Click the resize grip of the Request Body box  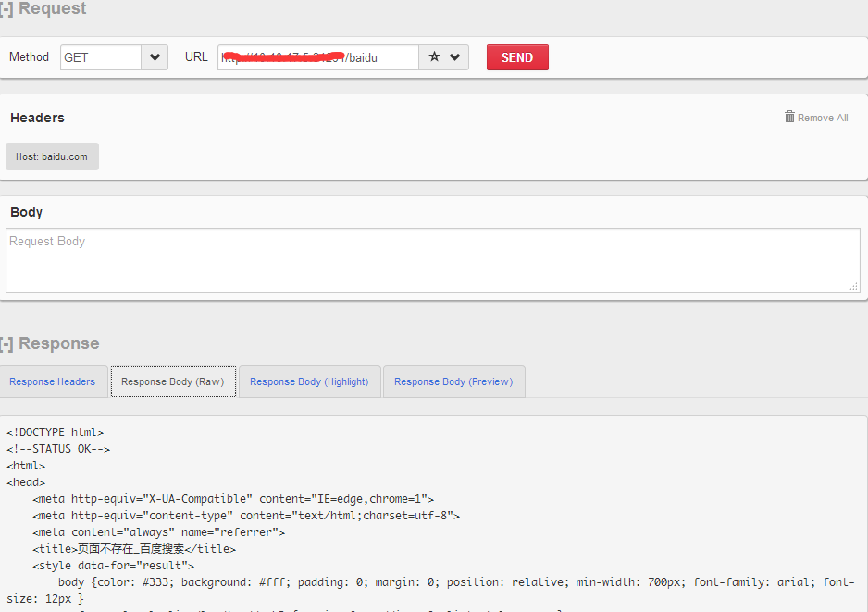pos(854,286)
